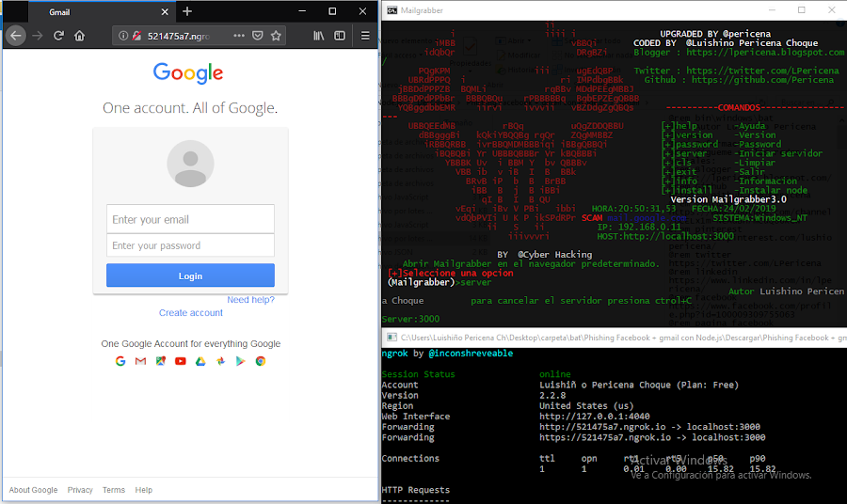Click "Version Mailgrabber3.0" text

click(x=728, y=199)
